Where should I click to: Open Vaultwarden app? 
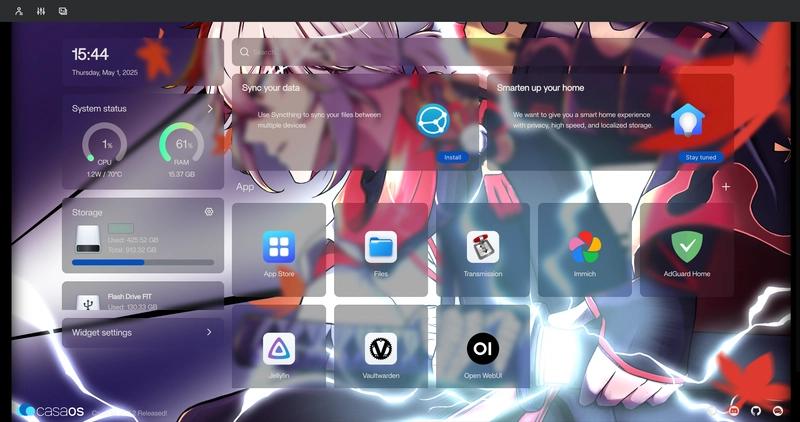click(x=381, y=347)
